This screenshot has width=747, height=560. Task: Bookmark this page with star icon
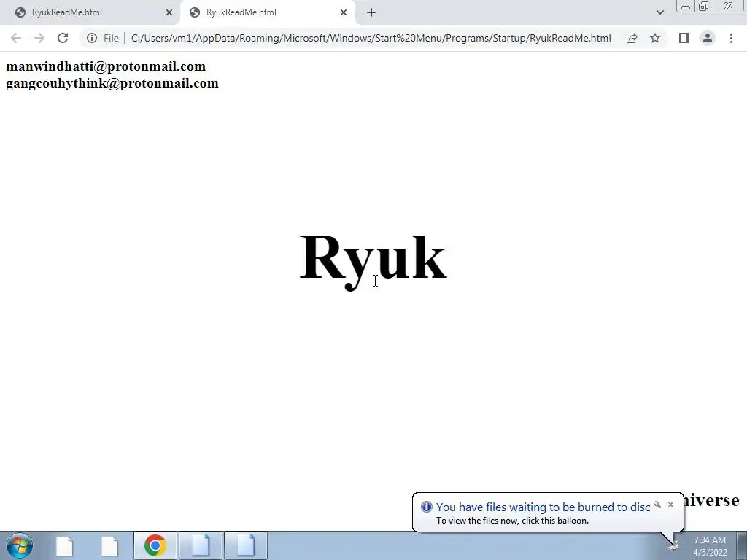pos(655,38)
